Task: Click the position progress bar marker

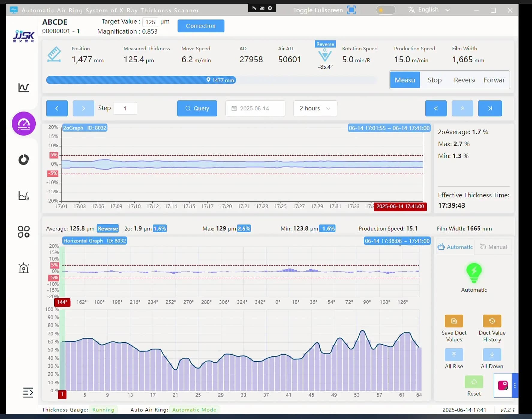Action: click(220, 80)
